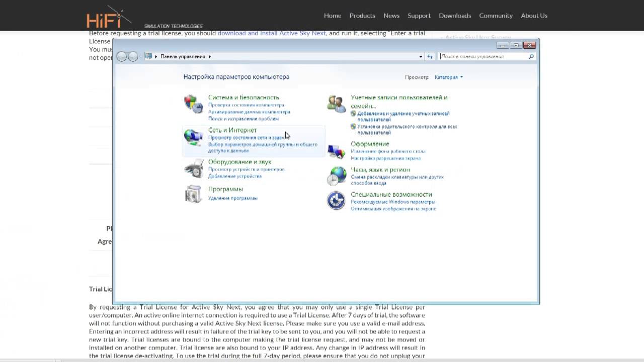
Task: Open the user accounts people icon
Action: (x=336, y=103)
